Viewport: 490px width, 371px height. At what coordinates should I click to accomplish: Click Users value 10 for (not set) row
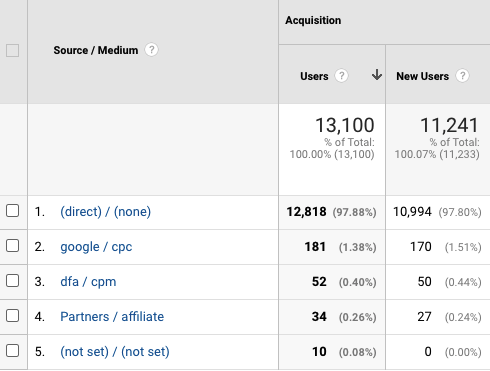pos(319,352)
